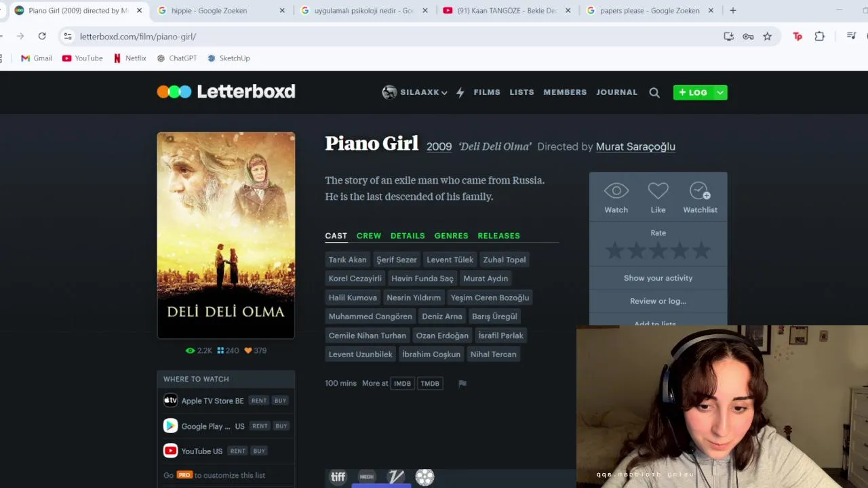868x488 pixels.
Task: Open the TMDB link button
Action: click(x=430, y=384)
